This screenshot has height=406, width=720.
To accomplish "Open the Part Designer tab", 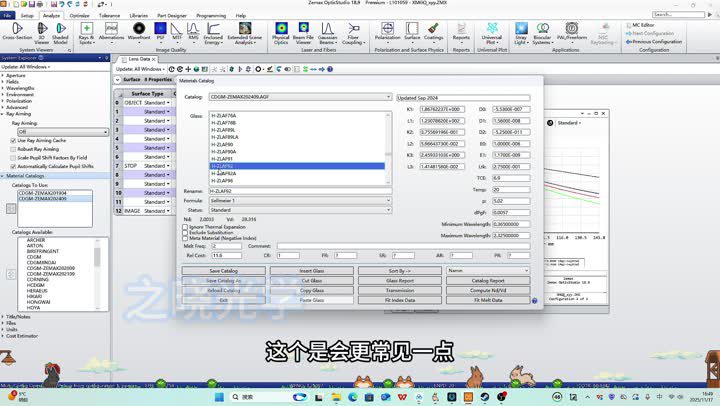I will coord(172,16).
